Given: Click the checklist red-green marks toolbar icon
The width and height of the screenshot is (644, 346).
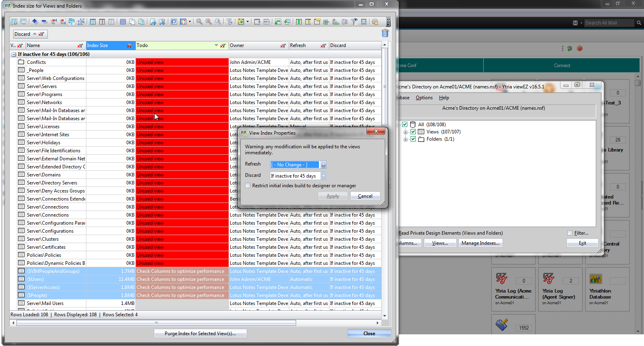Looking at the screenshot, I should click(183, 22).
